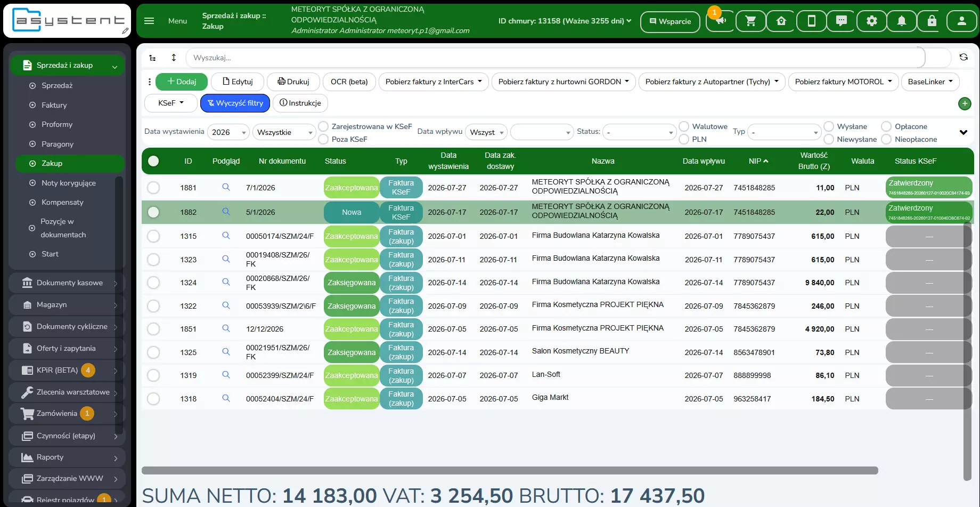Click the green Dodaj button
The image size is (980, 507).
pyautogui.click(x=182, y=82)
